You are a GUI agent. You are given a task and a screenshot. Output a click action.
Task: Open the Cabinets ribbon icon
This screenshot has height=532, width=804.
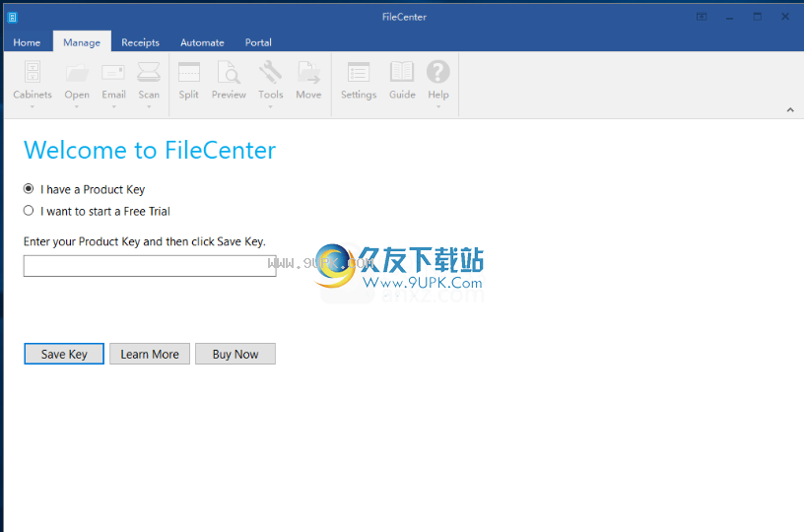click(33, 72)
